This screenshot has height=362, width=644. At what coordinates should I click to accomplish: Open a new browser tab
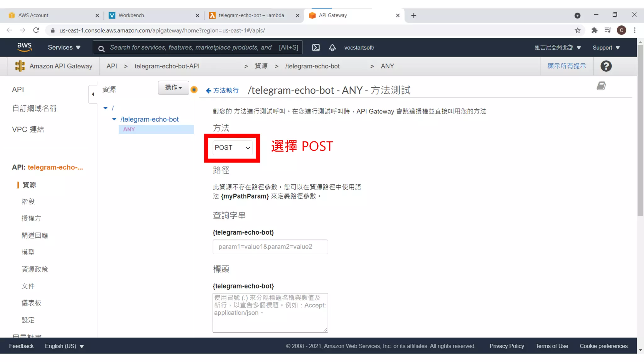pos(414,15)
